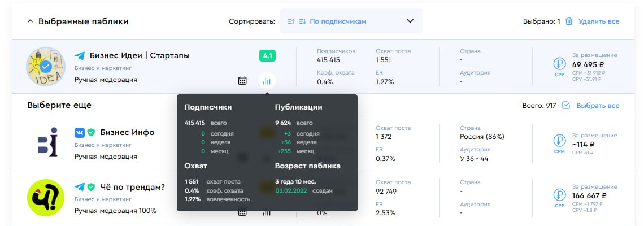Click Удалить все link
644x226 pixels.
pos(599,21)
